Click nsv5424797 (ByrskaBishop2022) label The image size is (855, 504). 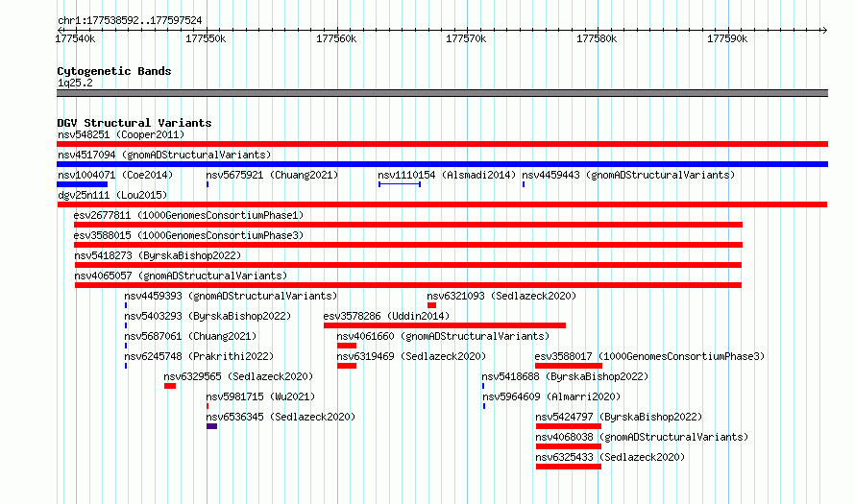(x=619, y=417)
